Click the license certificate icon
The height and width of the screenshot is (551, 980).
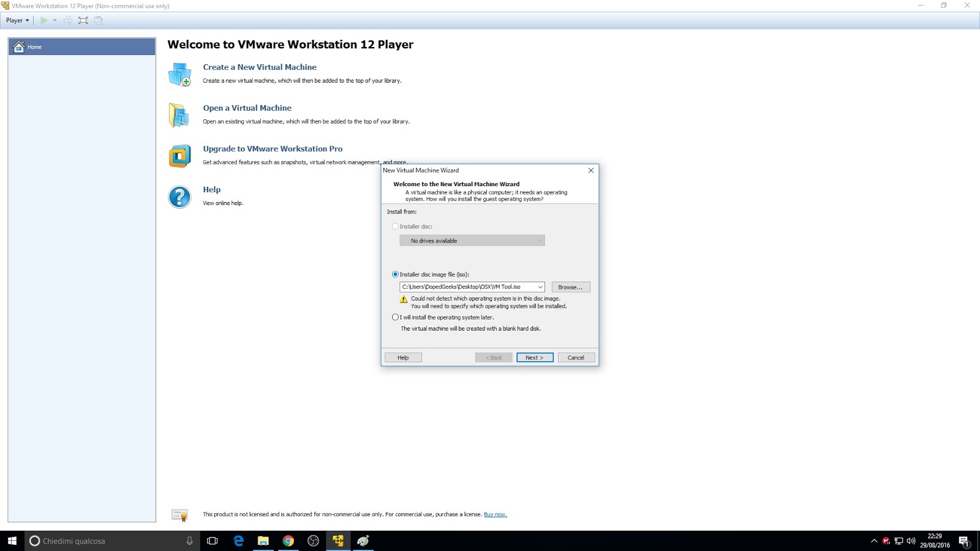(179, 515)
